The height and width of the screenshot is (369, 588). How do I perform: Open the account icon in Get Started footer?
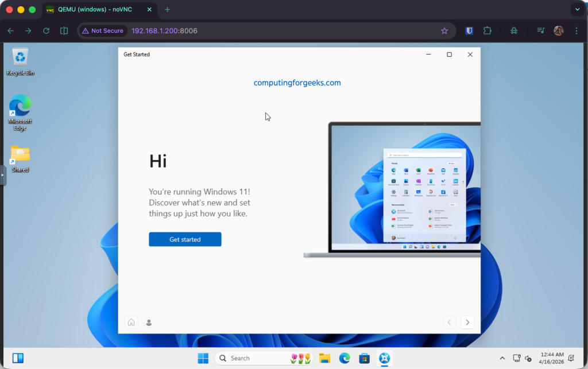point(149,322)
